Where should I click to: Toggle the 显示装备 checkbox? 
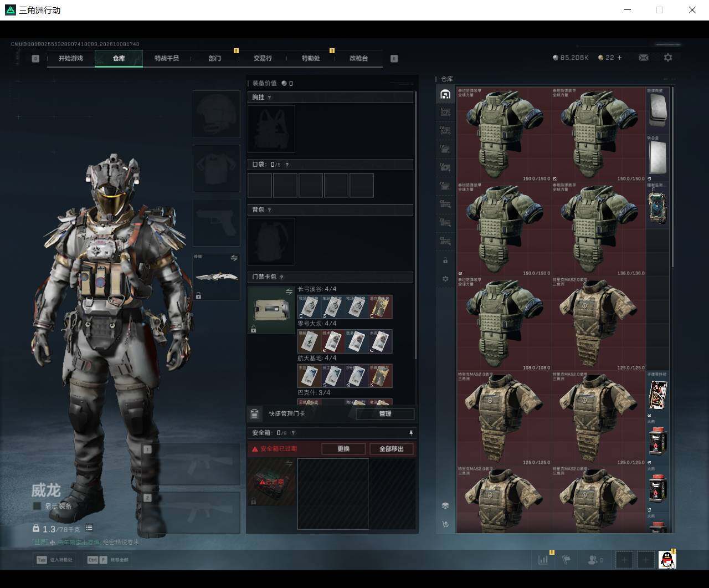[x=37, y=506]
